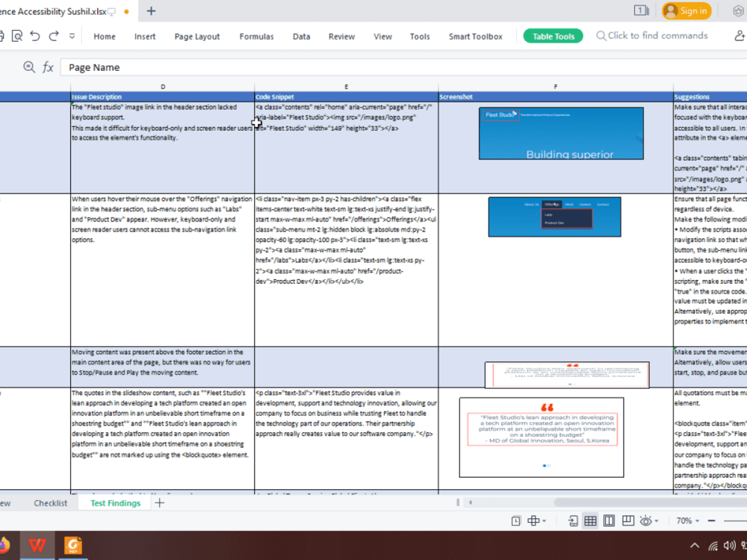Screen dimensions: 747x560
Task: Select the column E header
Action: [x=347, y=87]
